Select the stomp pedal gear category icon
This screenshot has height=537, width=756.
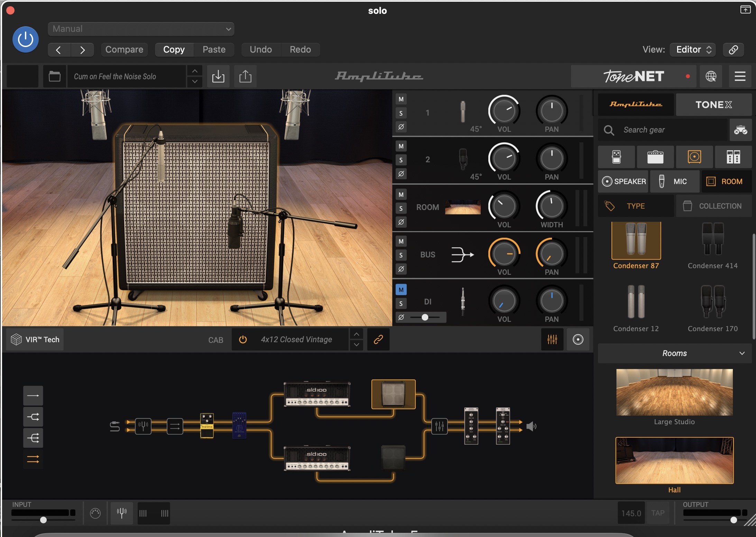[616, 157]
